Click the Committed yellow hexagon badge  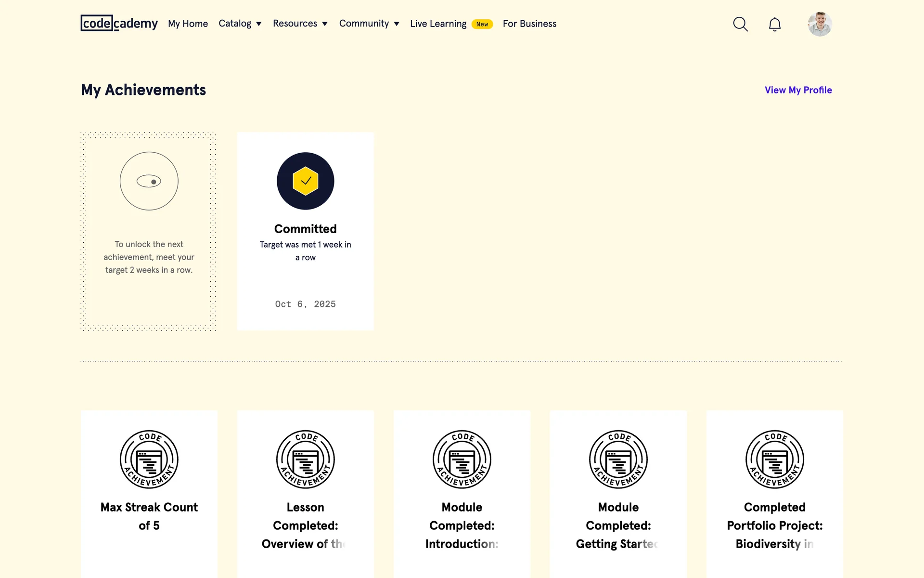[305, 181]
